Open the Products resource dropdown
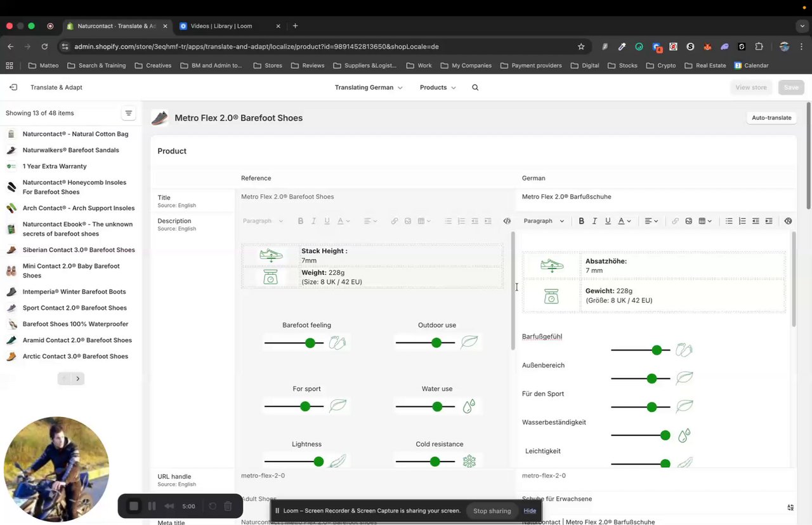Viewport: 812px width, 525px height. (x=438, y=88)
